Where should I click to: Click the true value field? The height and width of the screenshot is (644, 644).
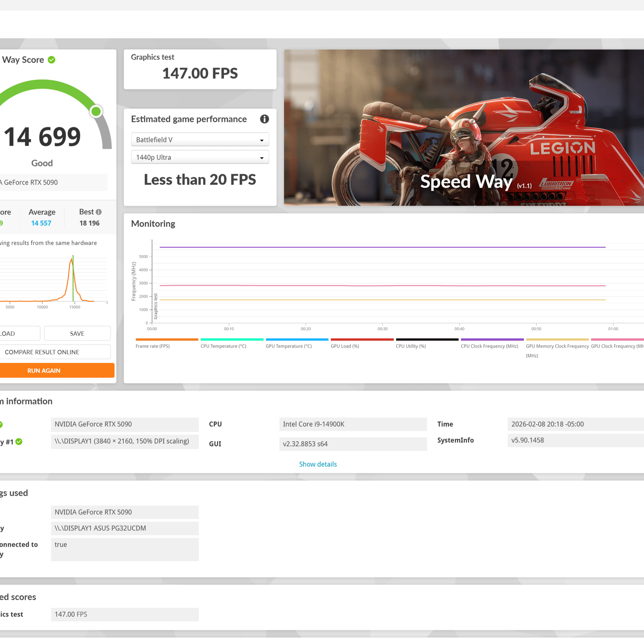click(125, 549)
